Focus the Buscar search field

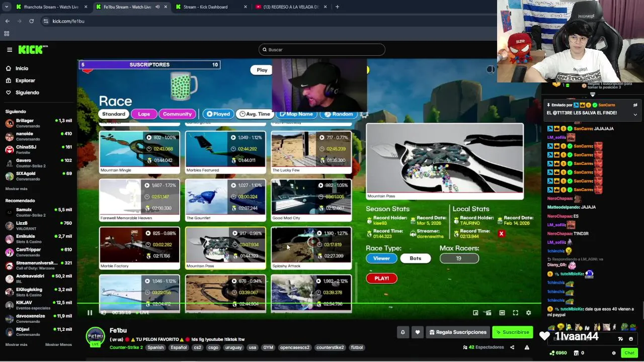click(322, 50)
